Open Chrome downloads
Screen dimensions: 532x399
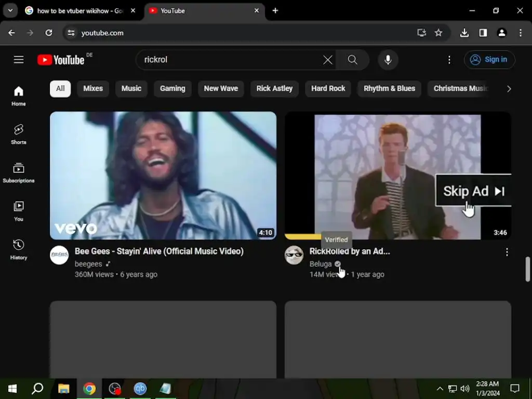click(464, 33)
